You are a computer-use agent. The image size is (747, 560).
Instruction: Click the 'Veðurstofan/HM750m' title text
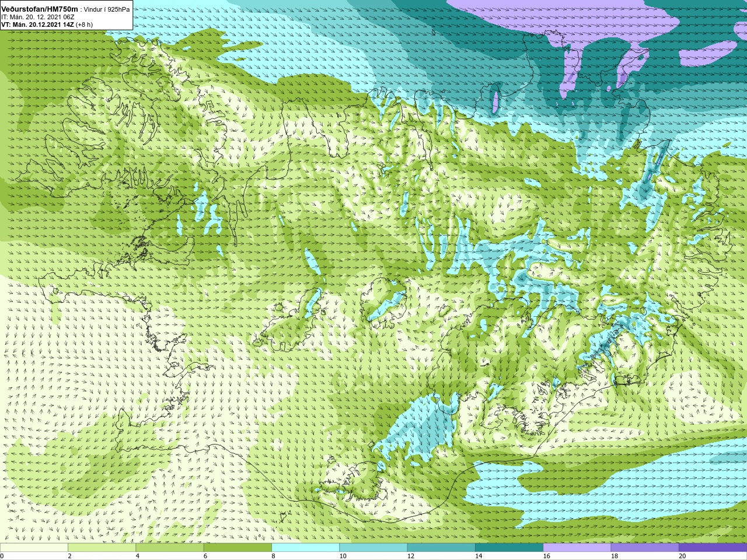click(40, 9)
